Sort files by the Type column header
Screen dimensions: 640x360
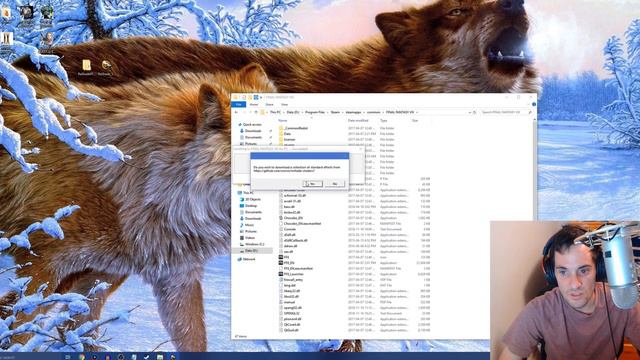pos(383,121)
